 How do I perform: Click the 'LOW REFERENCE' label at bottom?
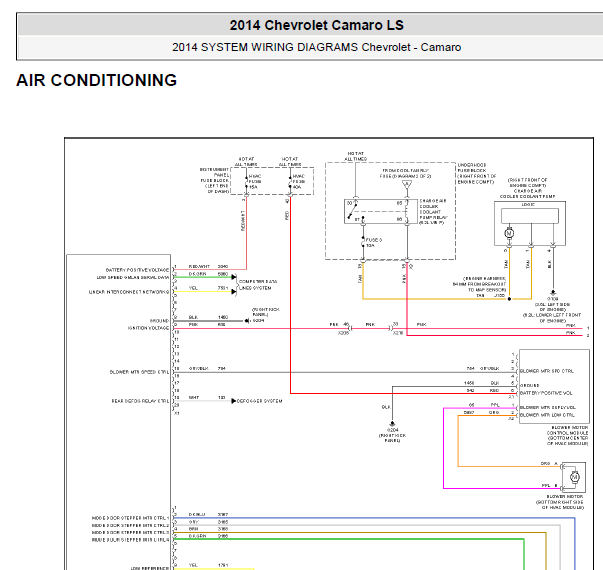(x=150, y=568)
